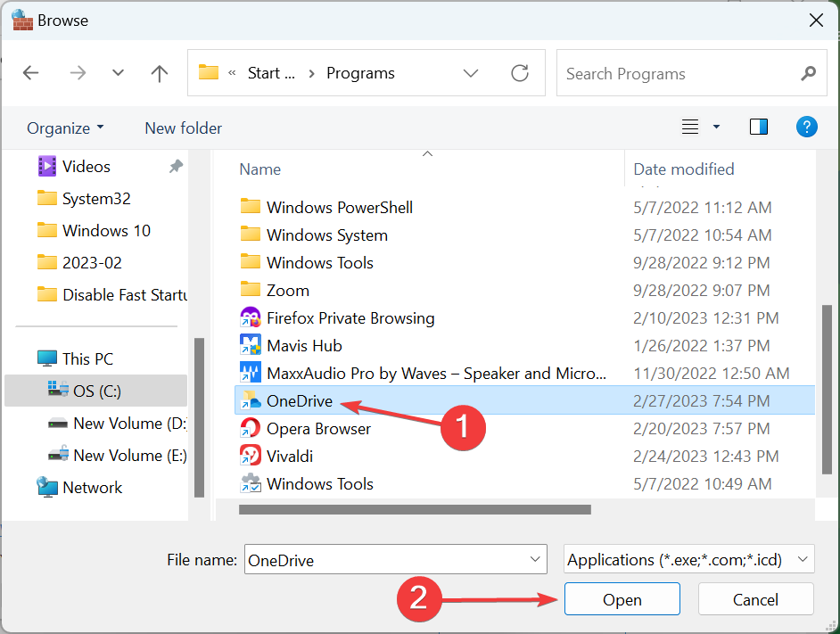This screenshot has width=840, height=634.
Task: Select OS (C:) drive
Action: (x=96, y=391)
